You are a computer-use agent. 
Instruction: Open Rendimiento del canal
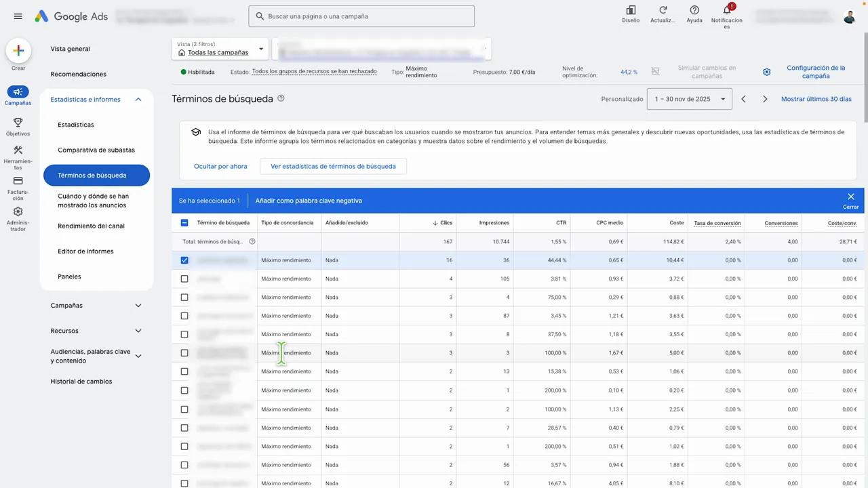[91, 226]
